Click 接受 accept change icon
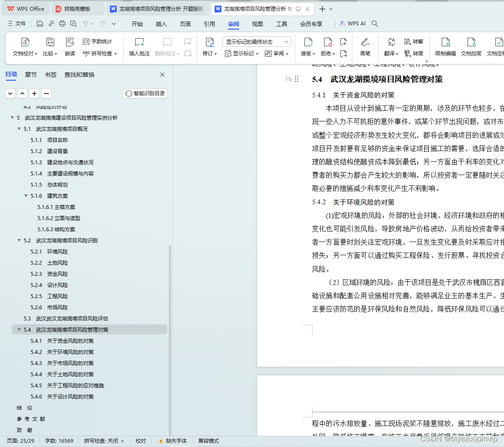504x447 pixels. [308, 47]
